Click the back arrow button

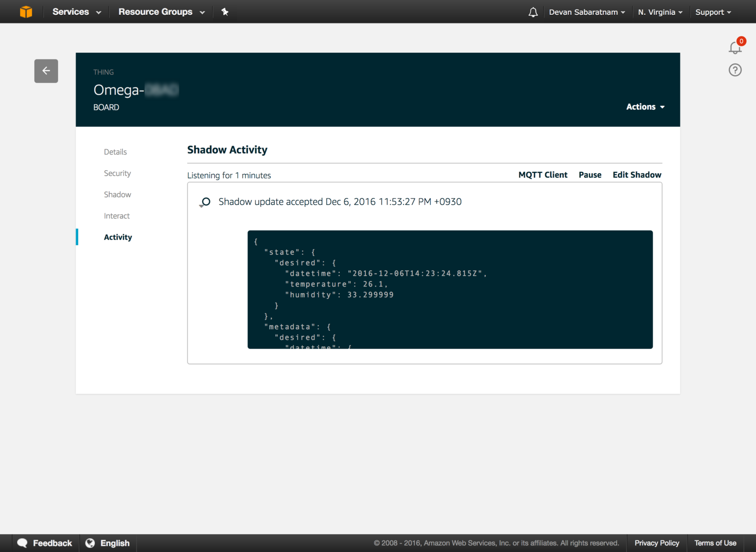point(46,71)
